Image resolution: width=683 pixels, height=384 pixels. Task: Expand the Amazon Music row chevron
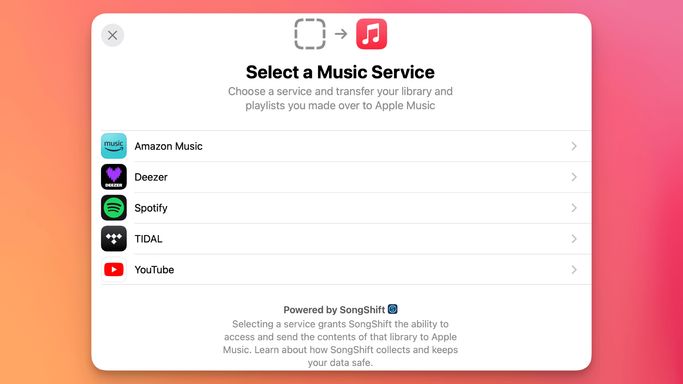(574, 146)
